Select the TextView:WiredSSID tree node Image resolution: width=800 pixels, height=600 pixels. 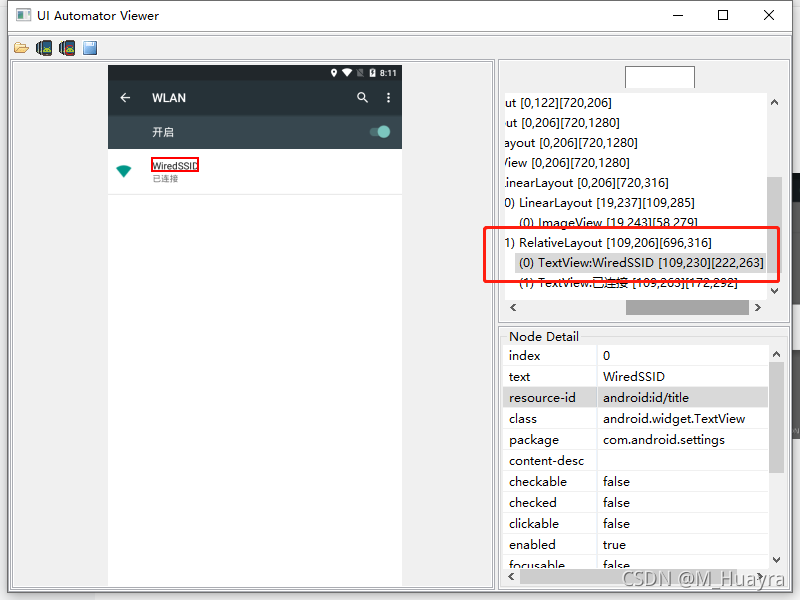641,263
